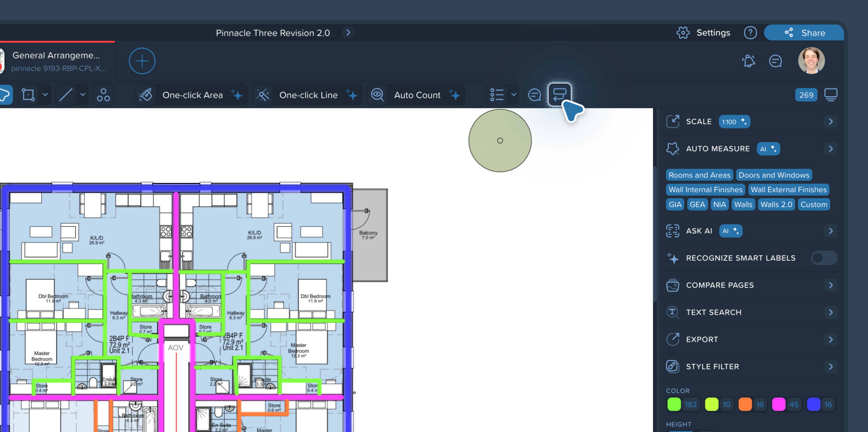Open the comment tool in toolbar
The height and width of the screenshot is (432, 868).
coord(534,95)
